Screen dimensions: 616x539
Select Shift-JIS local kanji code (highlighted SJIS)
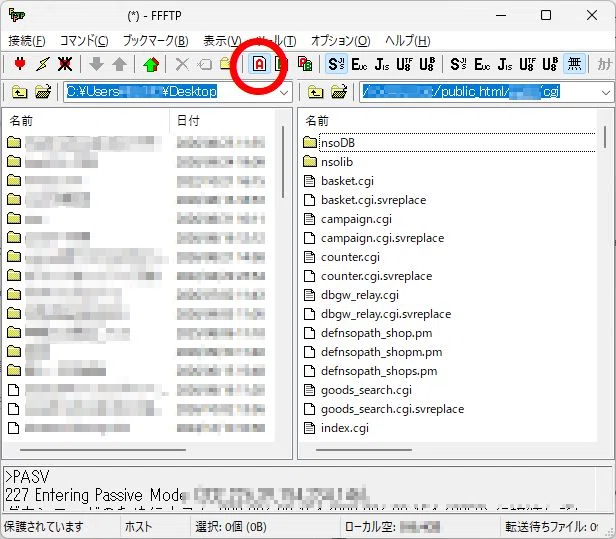tap(336, 64)
